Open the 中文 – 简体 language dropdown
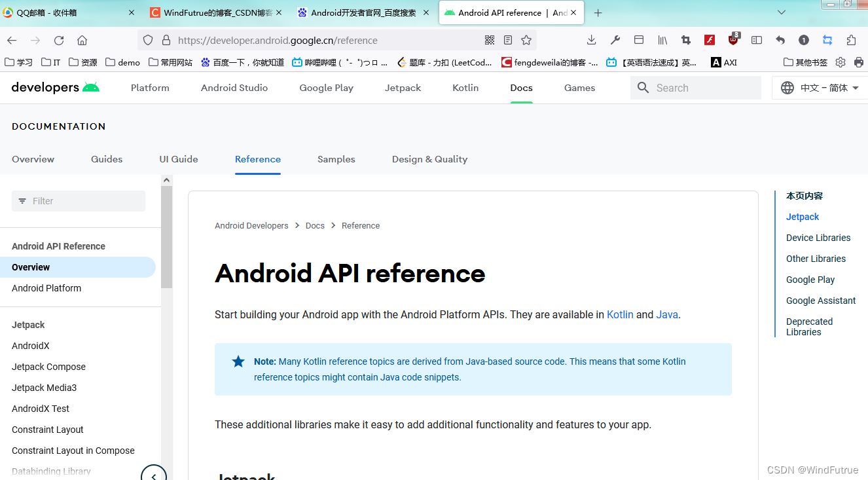The width and height of the screenshot is (868, 480). point(820,88)
